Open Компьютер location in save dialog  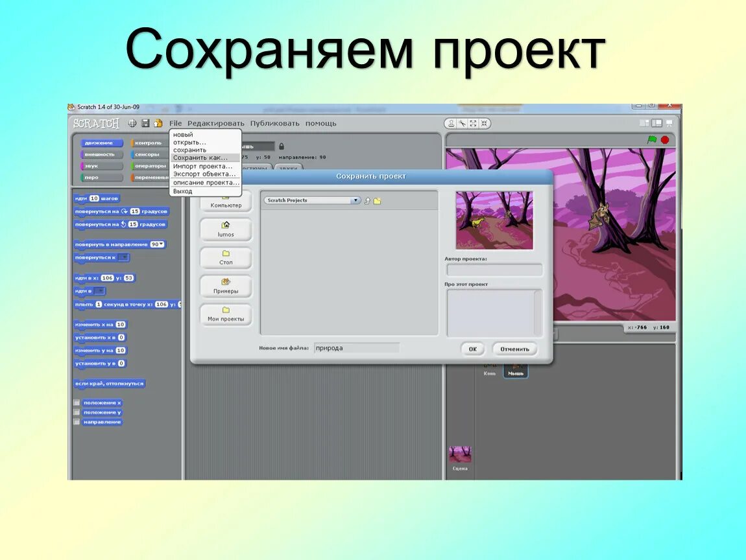(226, 202)
